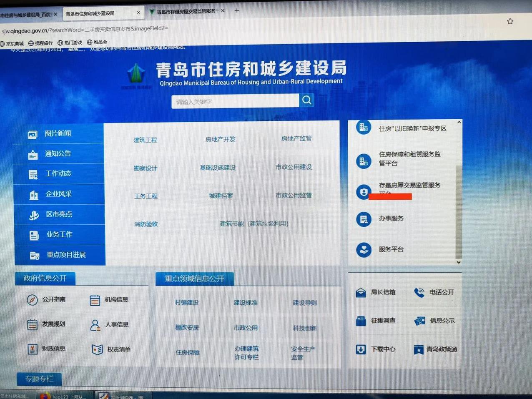Image resolution: width=532 pixels, height=399 pixels.
Task: Click the search magnifier button
Action: (x=307, y=100)
